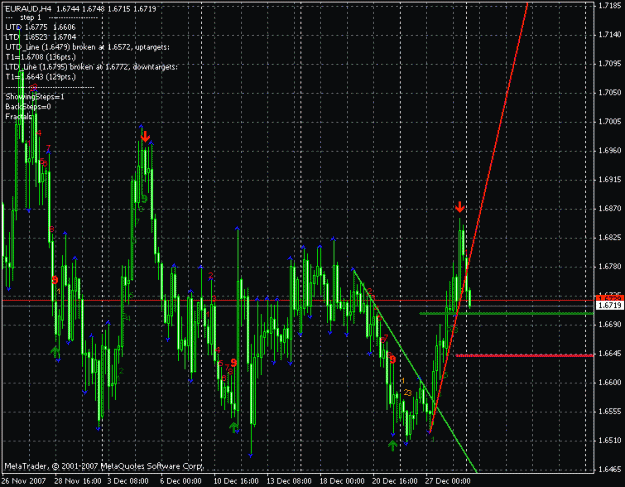625x487 pixels.
Task: Click the '28 Nov 16:00' time label
Action: [78, 481]
